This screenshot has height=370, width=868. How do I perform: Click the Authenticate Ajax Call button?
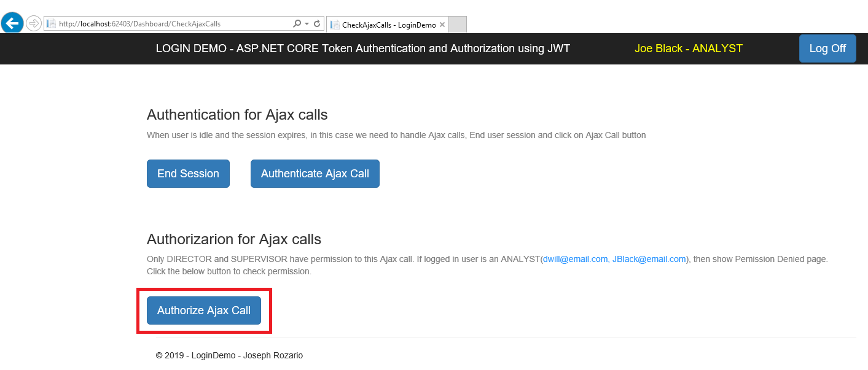[315, 174]
